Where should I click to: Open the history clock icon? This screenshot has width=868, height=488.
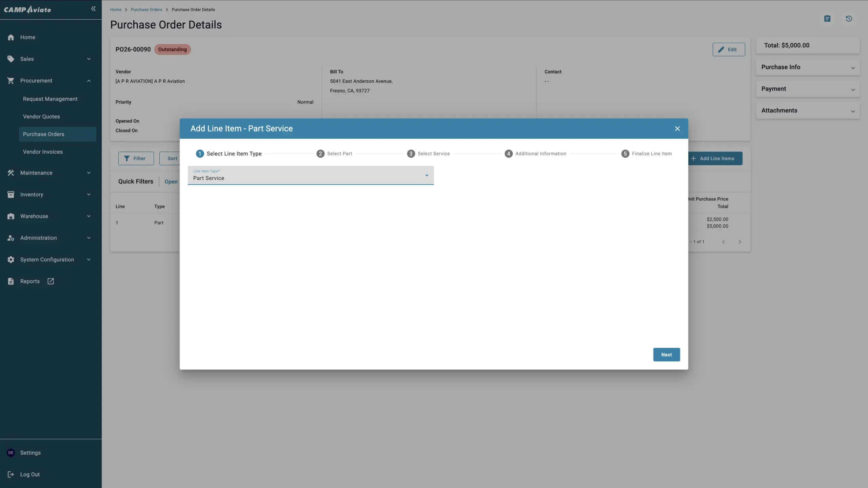[849, 19]
